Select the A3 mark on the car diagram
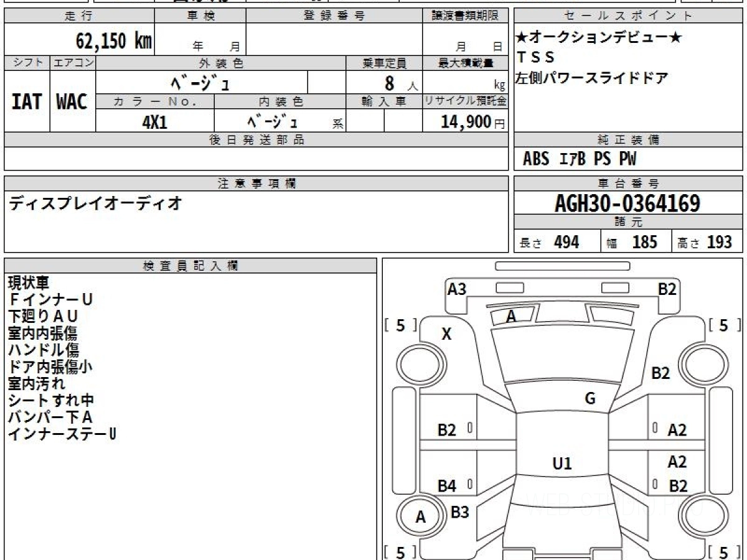The height and width of the screenshot is (560, 747). (457, 289)
